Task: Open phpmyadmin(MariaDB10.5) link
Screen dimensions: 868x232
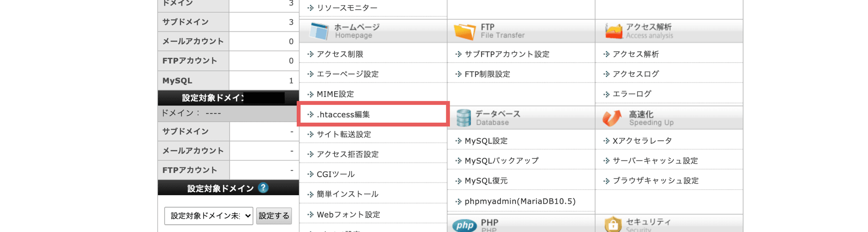Action: point(520,201)
